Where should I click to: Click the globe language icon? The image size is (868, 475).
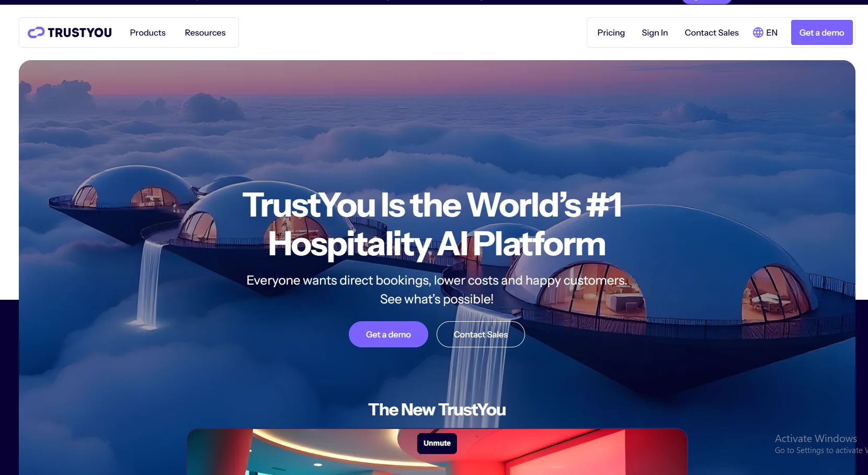point(758,32)
